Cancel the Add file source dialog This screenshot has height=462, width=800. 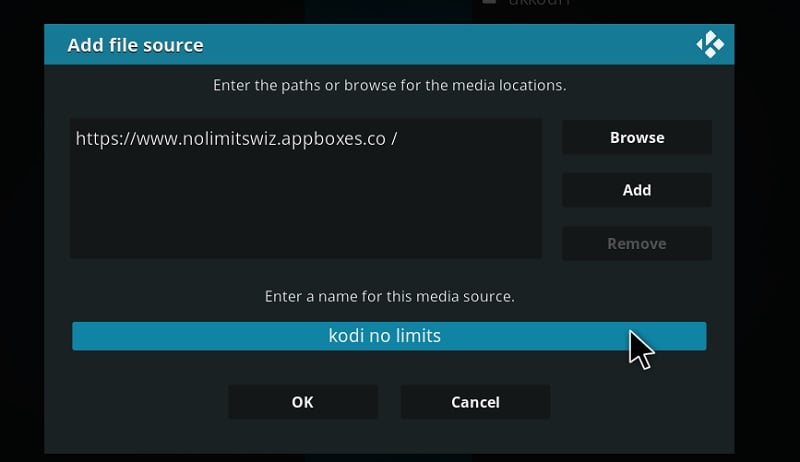click(x=475, y=402)
